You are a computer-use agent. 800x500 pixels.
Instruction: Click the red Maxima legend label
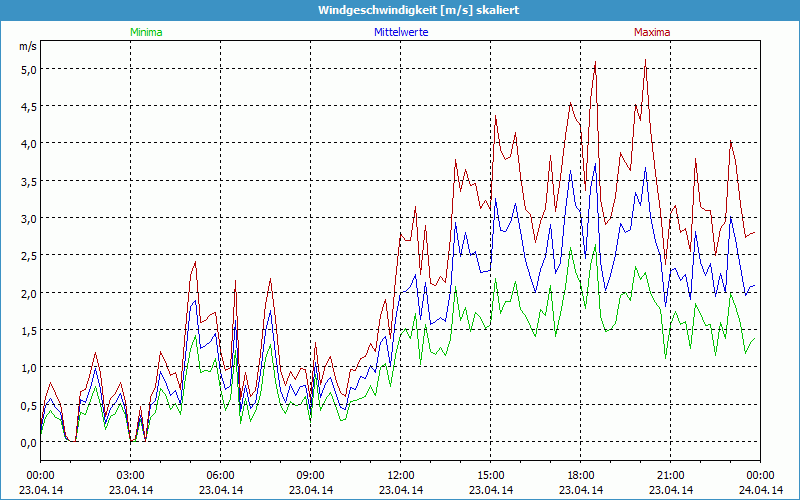(651, 32)
